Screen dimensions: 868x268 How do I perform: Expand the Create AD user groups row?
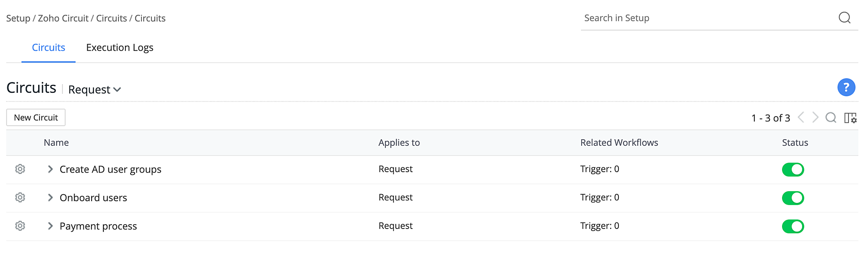pyautogui.click(x=50, y=169)
